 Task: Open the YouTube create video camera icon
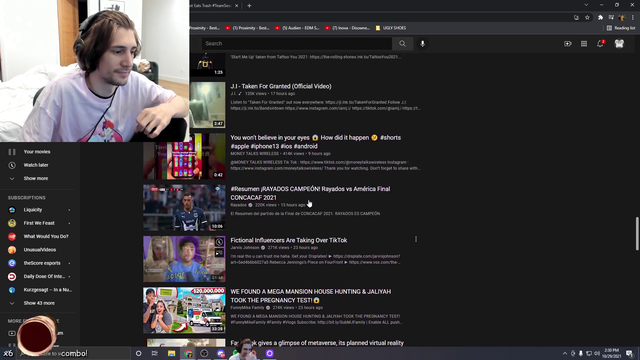[568, 44]
